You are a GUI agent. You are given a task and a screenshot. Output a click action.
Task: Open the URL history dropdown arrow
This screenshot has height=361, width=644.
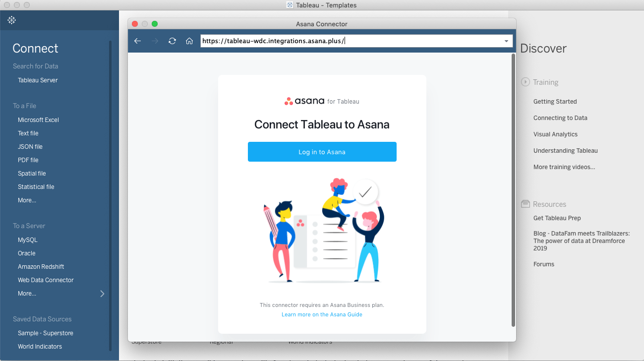tap(507, 41)
